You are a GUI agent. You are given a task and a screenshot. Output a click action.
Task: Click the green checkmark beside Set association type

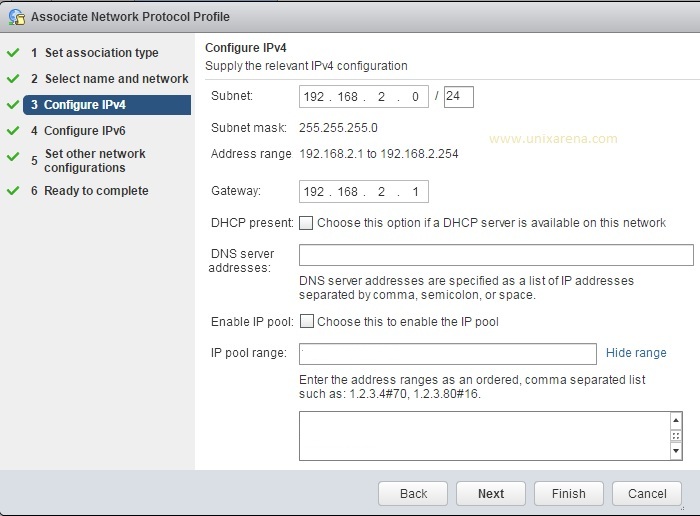pos(13,53)
